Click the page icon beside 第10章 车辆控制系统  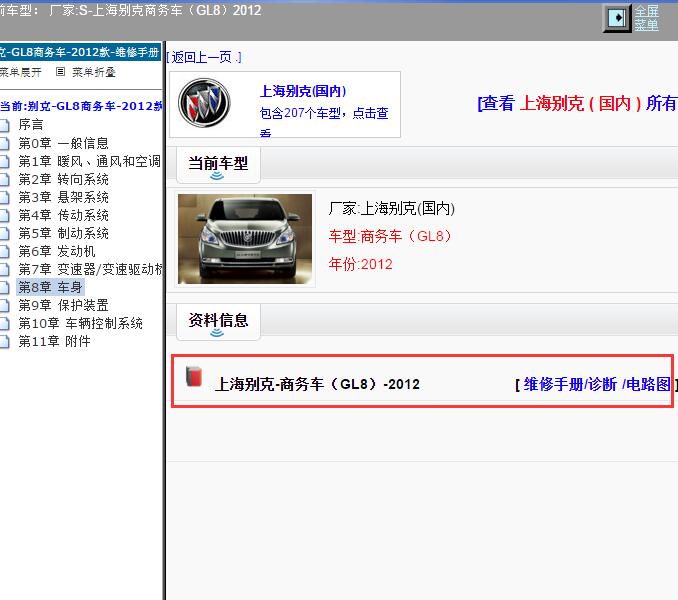click(x=5, y=323)
